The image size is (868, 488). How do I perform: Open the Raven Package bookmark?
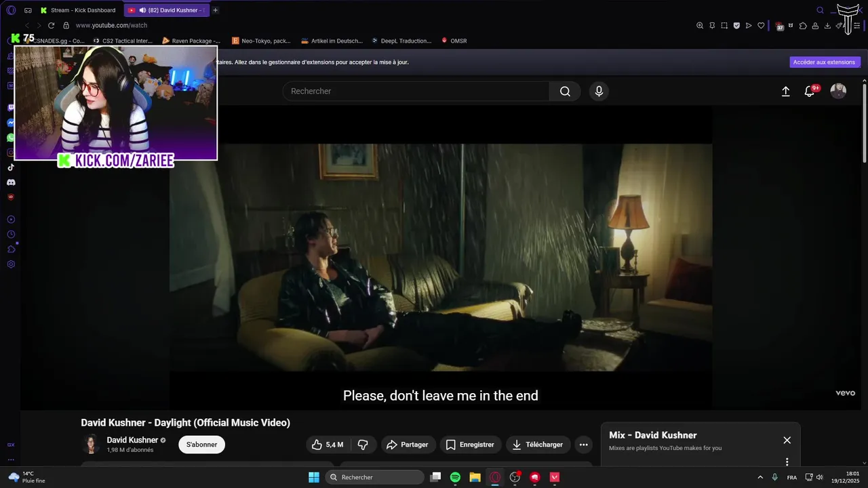pyautogui.click(x=191, y=41)
